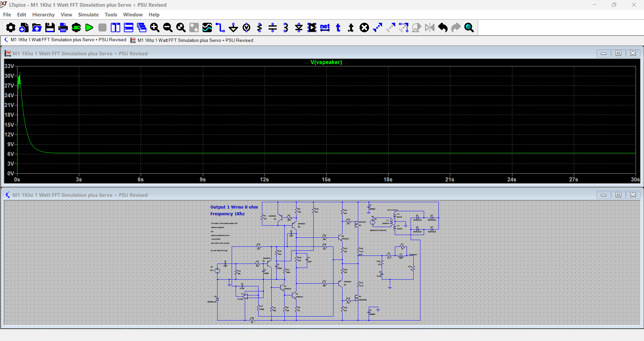
Task: Click the 15s label on the time axis
Action: pos(326,180)
